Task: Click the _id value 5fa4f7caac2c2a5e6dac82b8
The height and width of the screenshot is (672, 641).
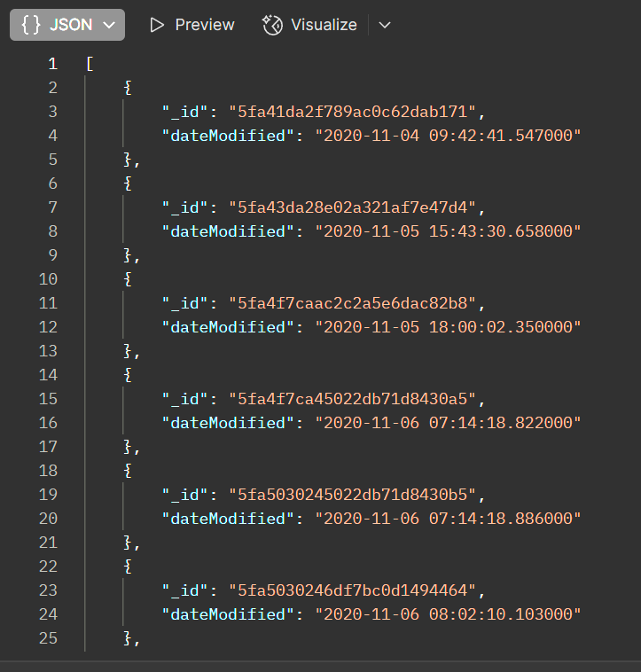Action: [354, 303]
